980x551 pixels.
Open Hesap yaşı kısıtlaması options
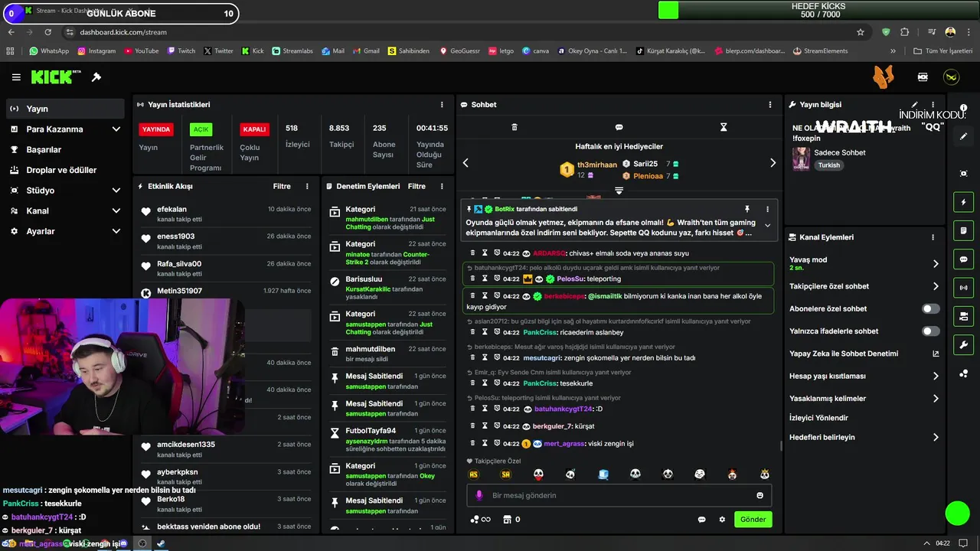point(864,376)
